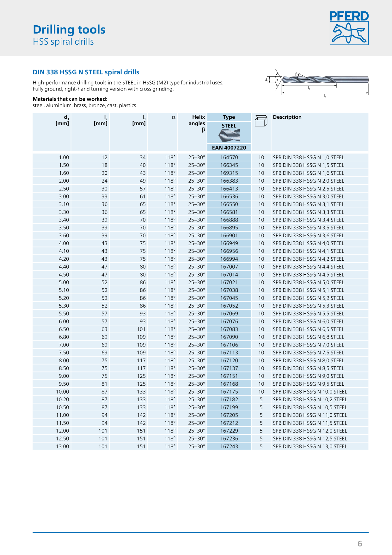392x555 pixels.
Task: Click EAN code 167113
Action: pyautogui.click(x=229, y=352)
